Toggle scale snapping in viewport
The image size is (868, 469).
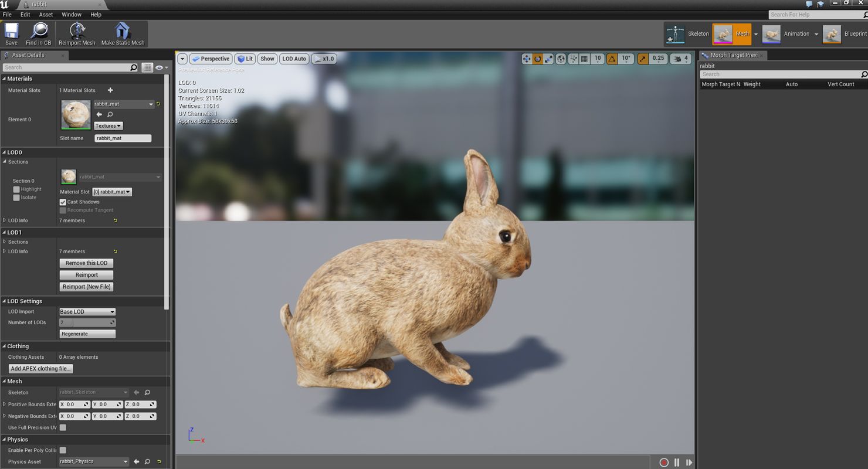coord(643,59)
